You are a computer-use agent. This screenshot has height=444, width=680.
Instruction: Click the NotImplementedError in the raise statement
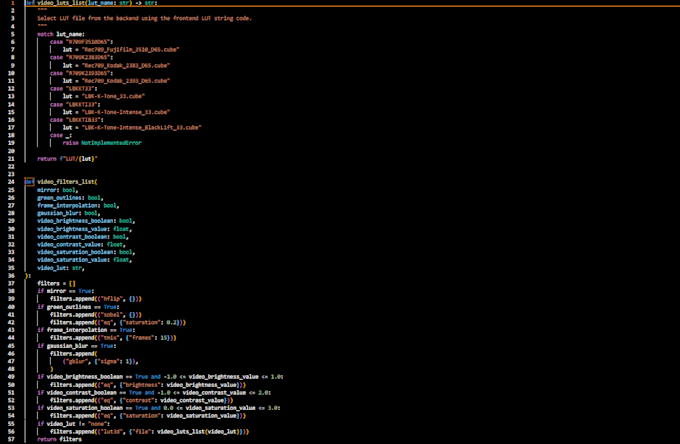111,143
